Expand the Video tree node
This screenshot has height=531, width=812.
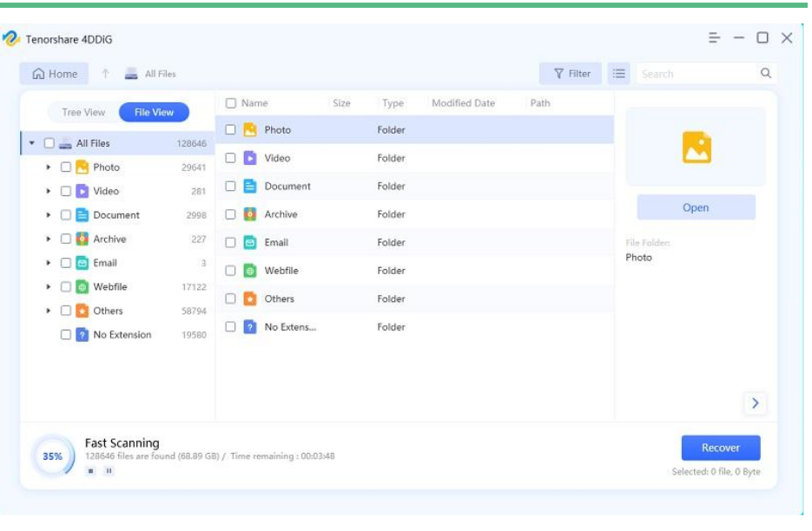pos(48,191)
